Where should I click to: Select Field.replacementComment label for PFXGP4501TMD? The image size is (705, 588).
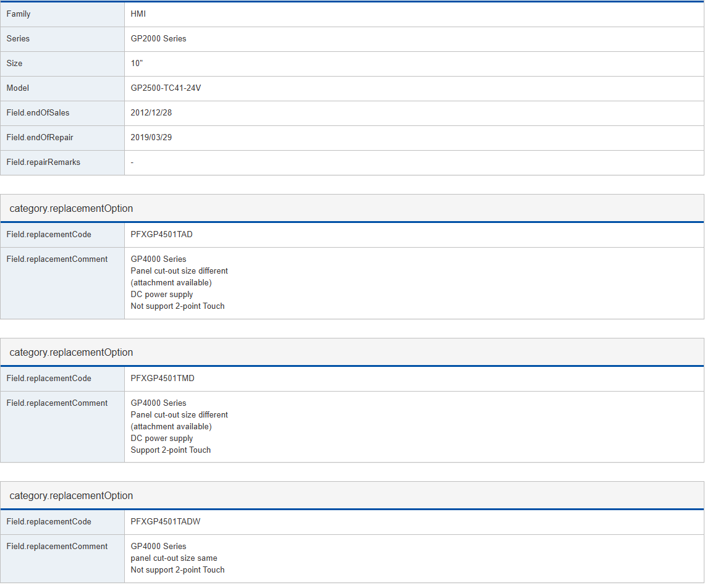[57, 403]
